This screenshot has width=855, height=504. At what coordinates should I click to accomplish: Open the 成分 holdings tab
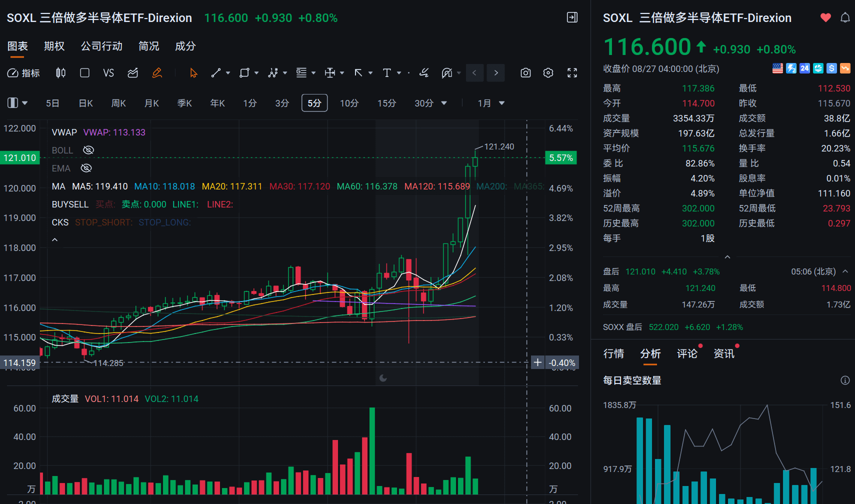(185, 46)
